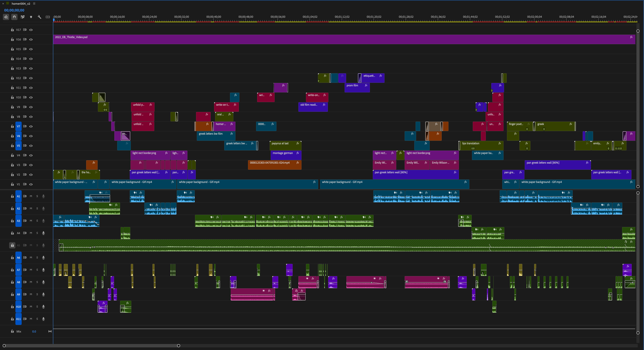Open homeri004_v2 panel hamburger menu
This screenshot has width=644, height=350.
pos(34,4)
